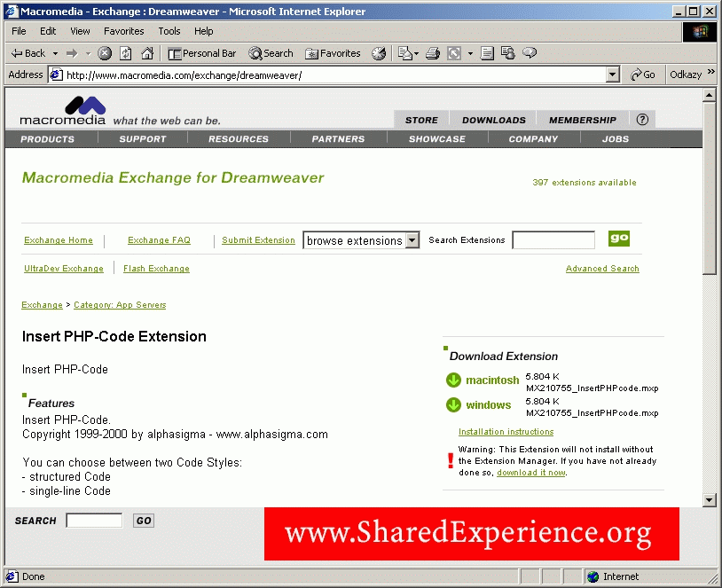This screenshot has height=588, width=722.
Task: Open the Favorites toolbar button
Action: tap(333, 53)
